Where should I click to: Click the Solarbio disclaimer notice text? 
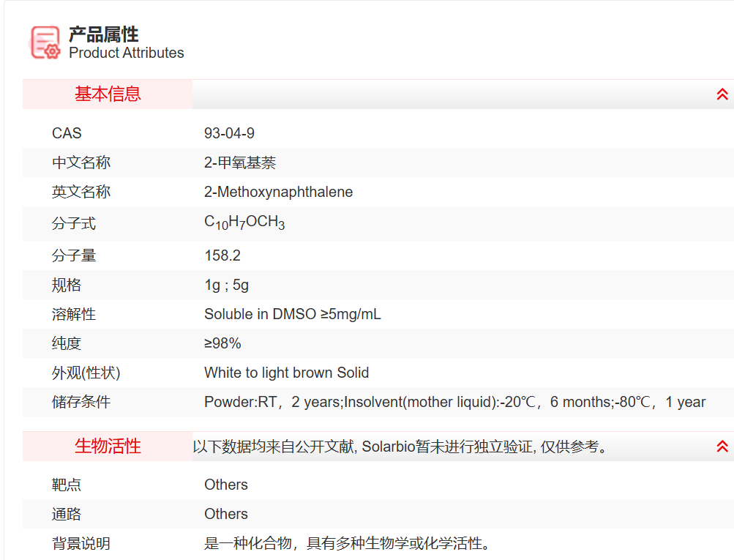point(400,447)
